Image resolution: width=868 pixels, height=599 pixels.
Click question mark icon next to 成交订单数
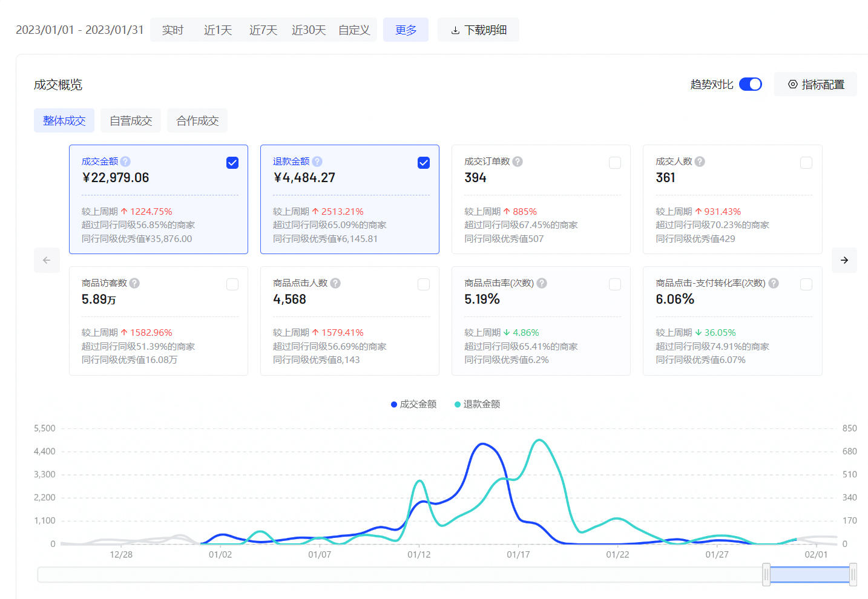518,162
